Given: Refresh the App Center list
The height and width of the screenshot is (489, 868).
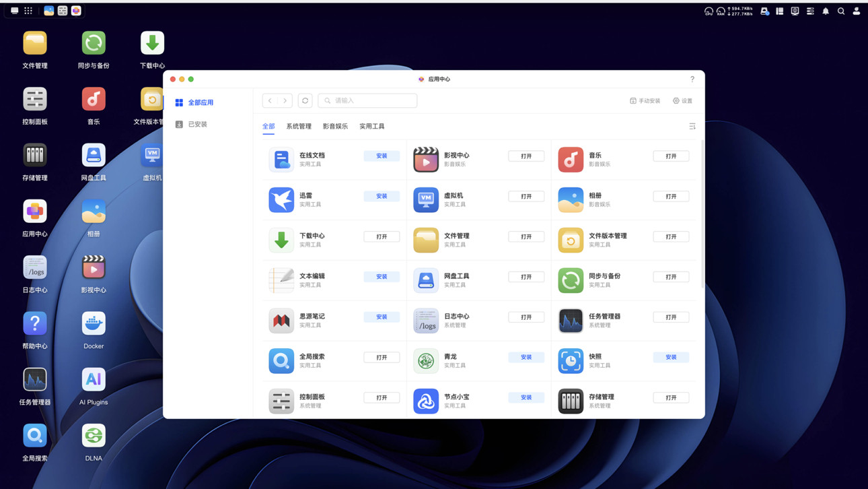Looking at the screenshot, I should coord(305,101).
